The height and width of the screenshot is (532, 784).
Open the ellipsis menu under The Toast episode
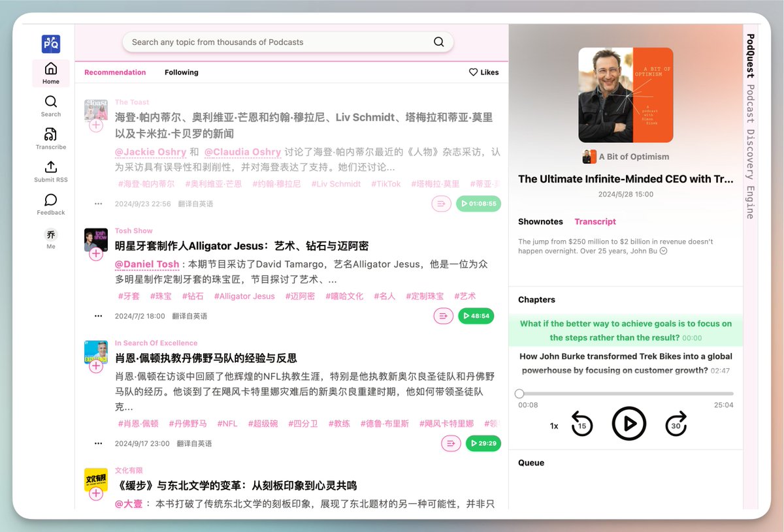pyautogui.click(x=97, y=204)
